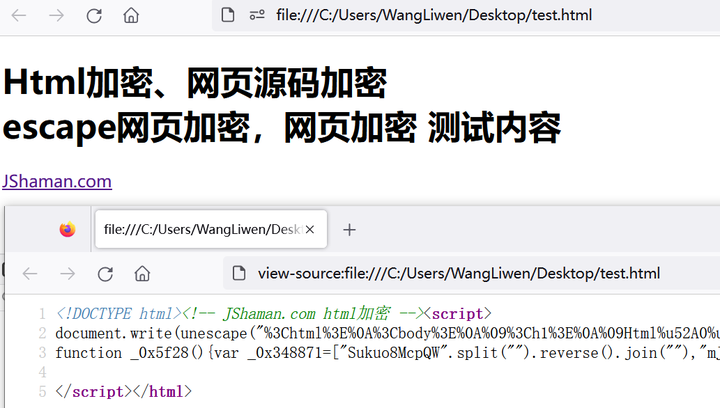Go forward in the upper browser window
The image size is (720, 408).
(56, 16)
